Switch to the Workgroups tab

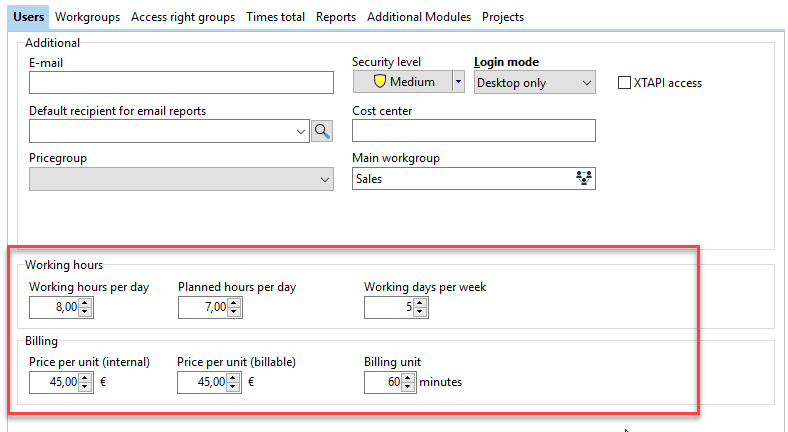point(87,17)
